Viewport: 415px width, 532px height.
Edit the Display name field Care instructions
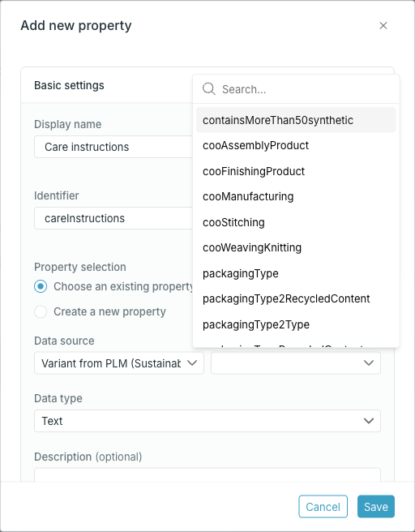[113, 147]
